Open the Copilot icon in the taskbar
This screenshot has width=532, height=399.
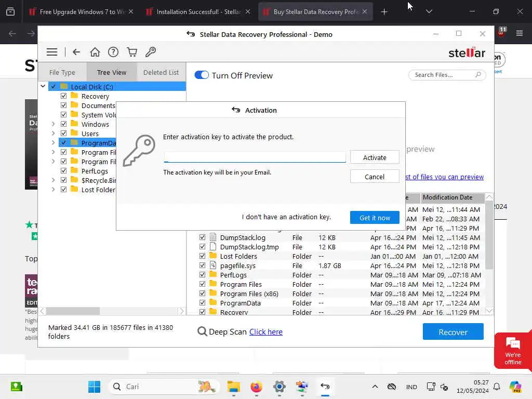point(515,387)
